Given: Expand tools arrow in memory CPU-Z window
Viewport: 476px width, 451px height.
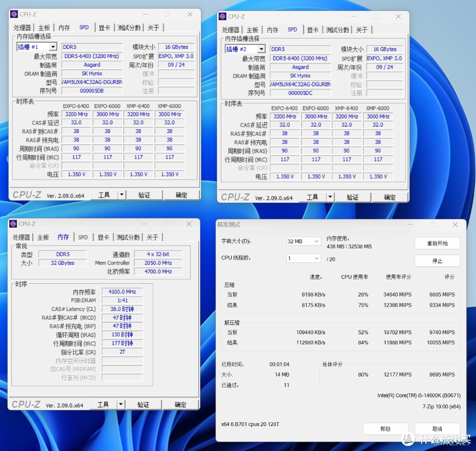Looking at the screenshot, I should (121, 404).
